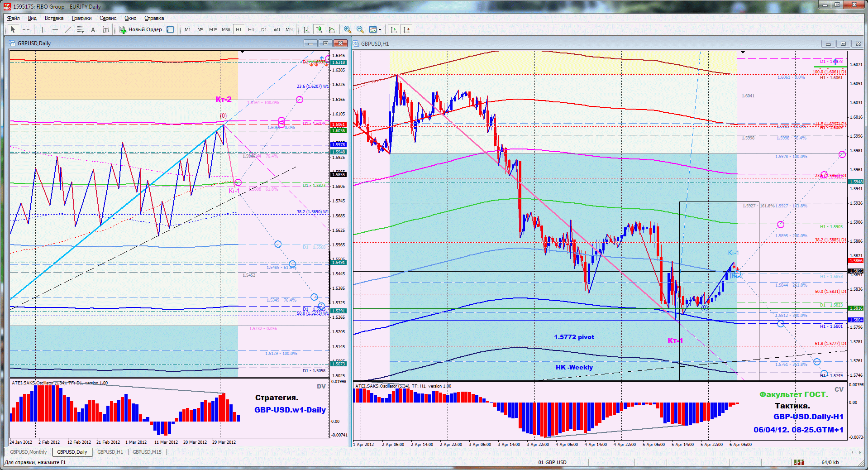This screenshot has width=868, height=470.
Task: Set timeframe to M5
Action: point(200,29)
